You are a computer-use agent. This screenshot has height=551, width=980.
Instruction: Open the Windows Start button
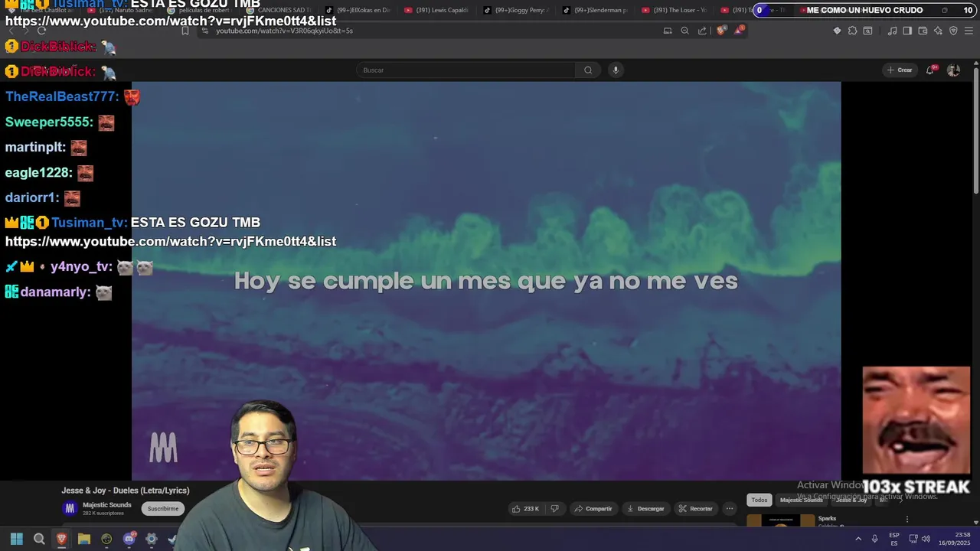[16, 539]
